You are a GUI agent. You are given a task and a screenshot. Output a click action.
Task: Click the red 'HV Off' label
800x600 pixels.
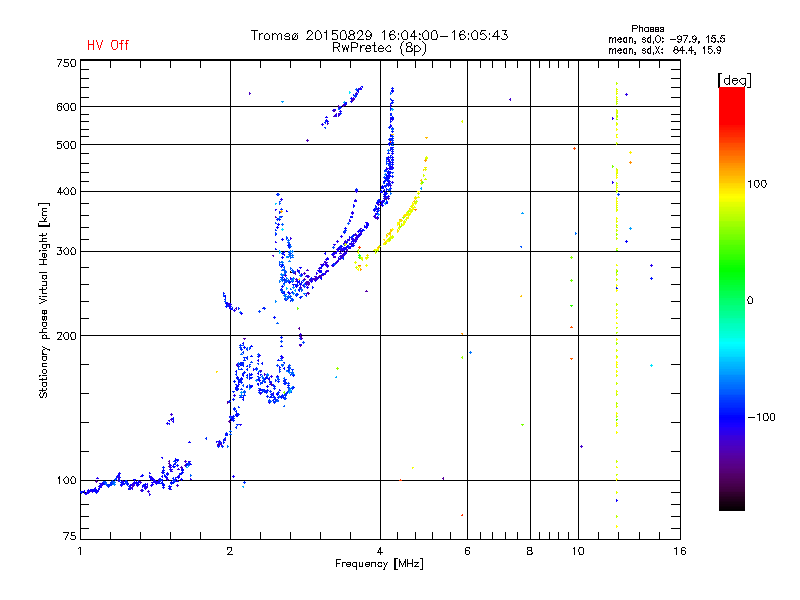point(108,45)
